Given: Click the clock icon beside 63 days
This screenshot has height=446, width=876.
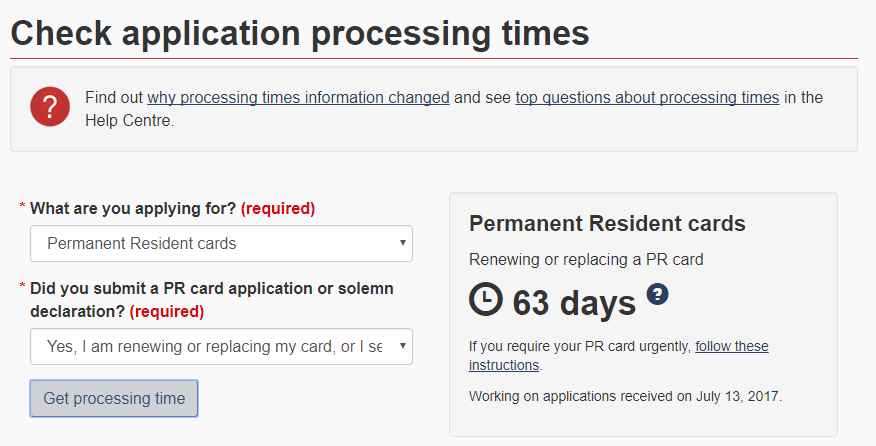Looking at the screenshot, I should [x=486, y=300].
